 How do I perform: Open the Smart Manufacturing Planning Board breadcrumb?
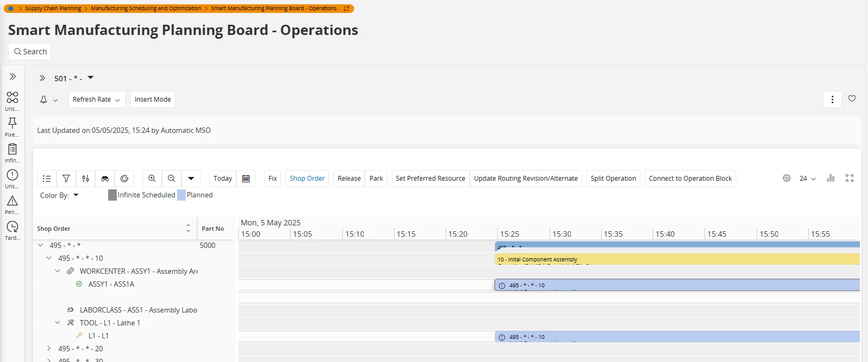[x=274, y=9]
